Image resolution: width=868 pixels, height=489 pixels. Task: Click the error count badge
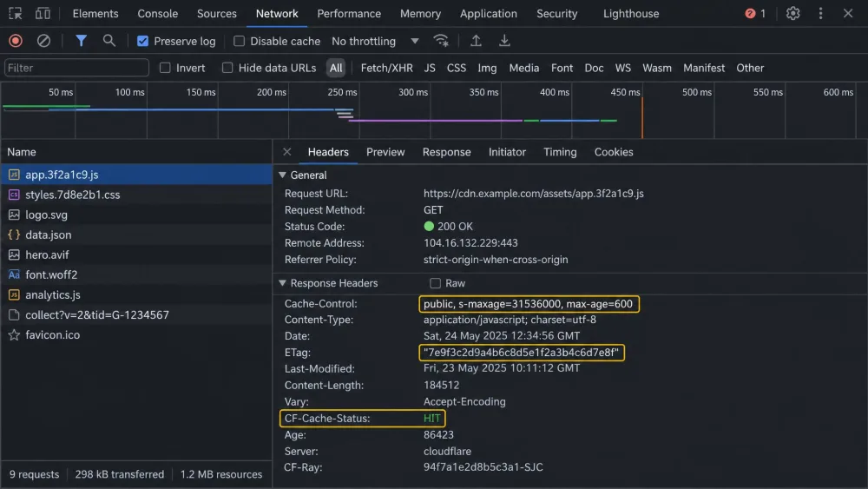pos(756,13)
